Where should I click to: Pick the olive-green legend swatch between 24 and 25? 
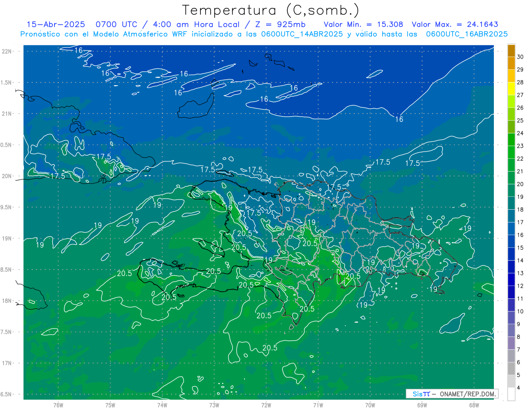512,127
